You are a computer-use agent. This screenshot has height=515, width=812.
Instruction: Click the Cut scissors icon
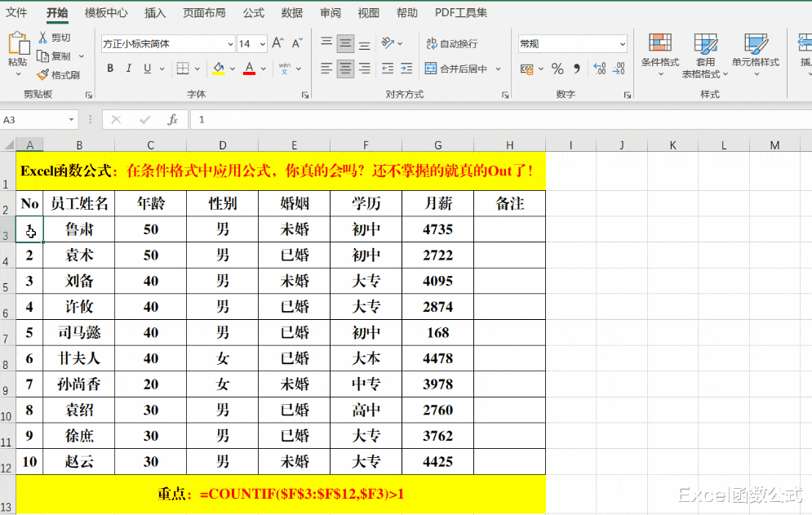(43, 38)
